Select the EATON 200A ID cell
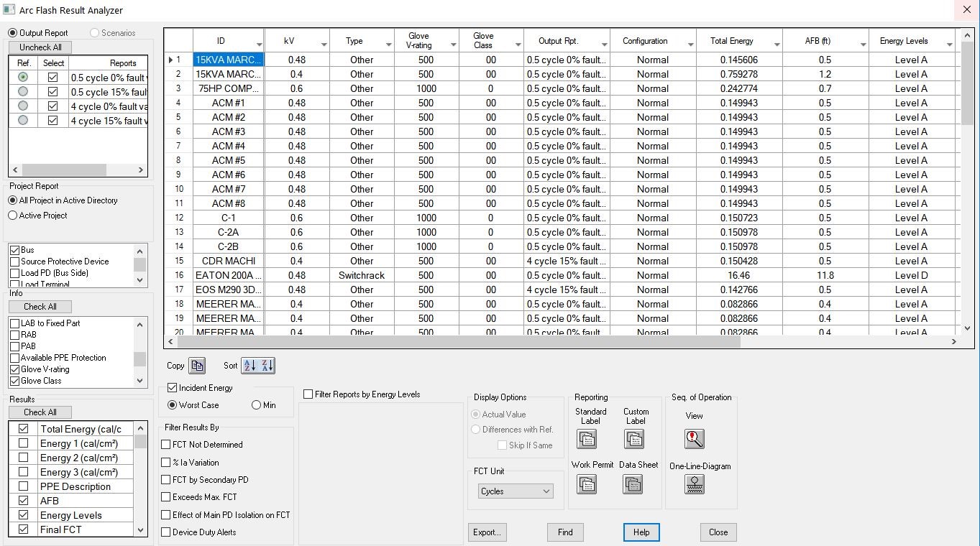Viewport: 980px width, 546px height. click(229, 275)
